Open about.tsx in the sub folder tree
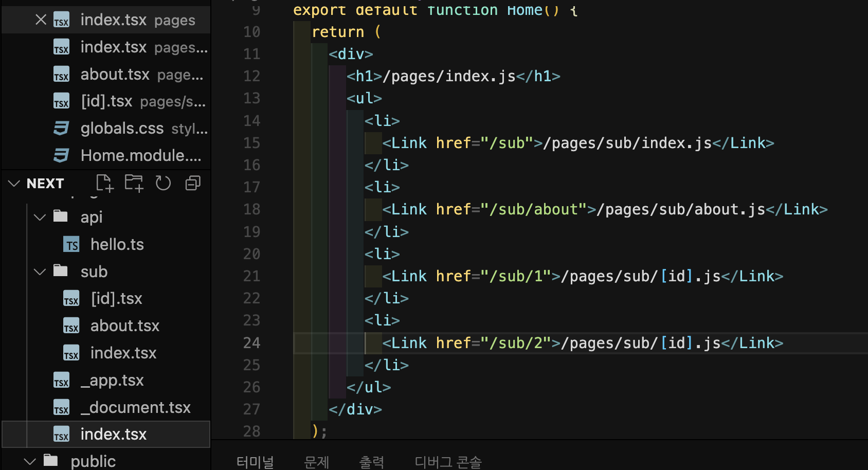Image resolution: width=868 pixels, height=470 pixels. tap(125, 326)
